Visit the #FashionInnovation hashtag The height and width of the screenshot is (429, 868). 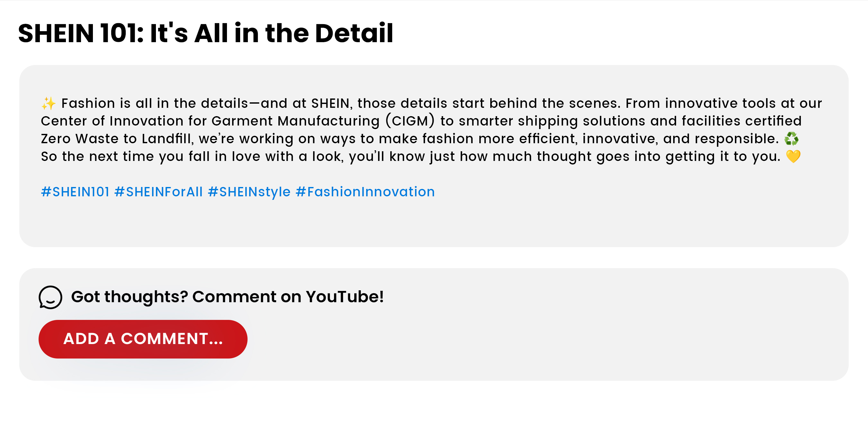tap(365, 192)
